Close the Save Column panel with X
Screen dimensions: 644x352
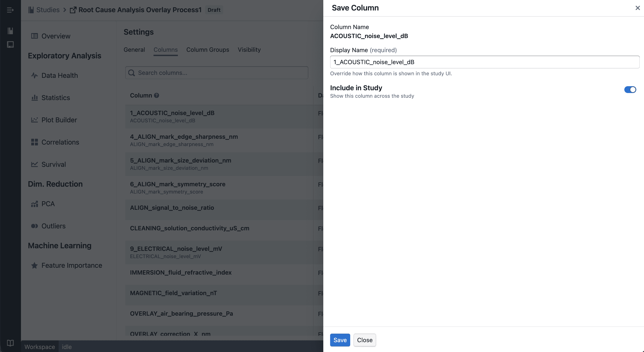click(x=638, y=8)
